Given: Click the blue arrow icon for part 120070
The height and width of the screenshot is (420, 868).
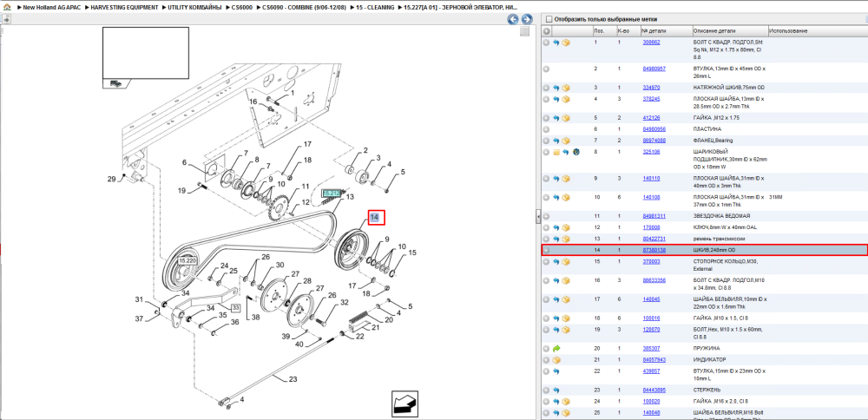Looking at the screenshot, I should 556,329.
